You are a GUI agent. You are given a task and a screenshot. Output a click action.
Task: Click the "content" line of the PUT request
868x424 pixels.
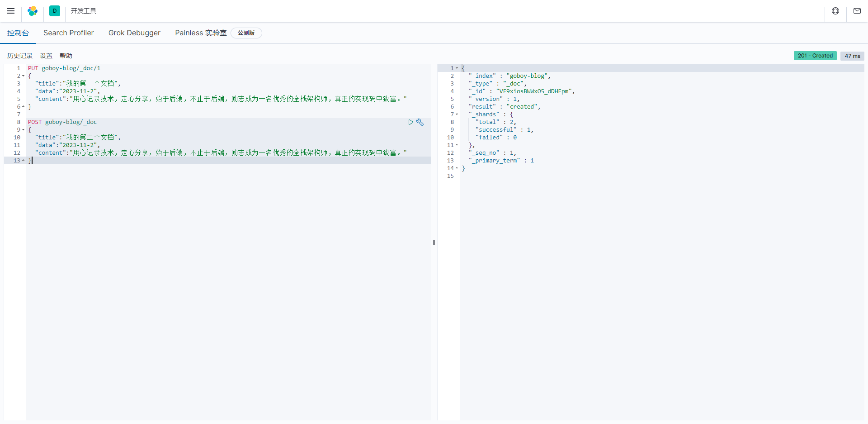221,99
